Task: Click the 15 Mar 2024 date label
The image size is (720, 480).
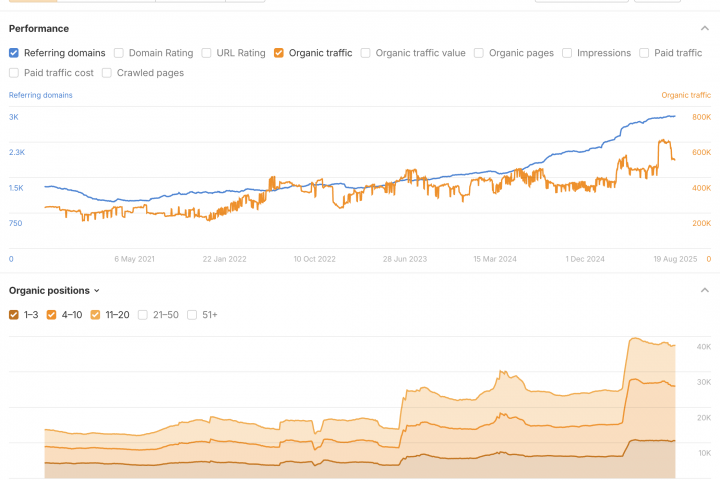Action: 495,259
